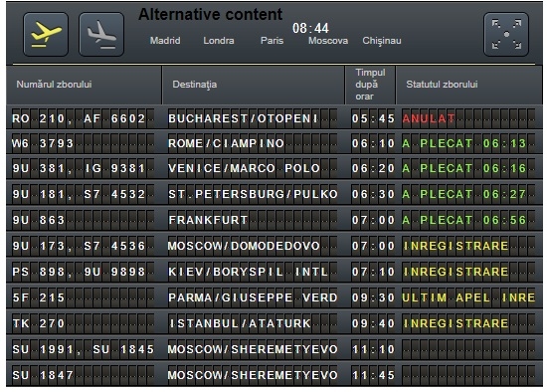The image size is (547, 392).
Task: Select the 9U 863 Frankfurt flight row
Action: pyautogui.click(x=273, y=220)
